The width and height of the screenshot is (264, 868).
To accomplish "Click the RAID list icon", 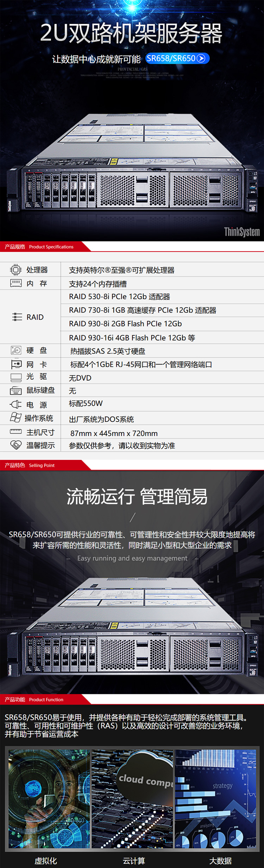I will [17, 317].
